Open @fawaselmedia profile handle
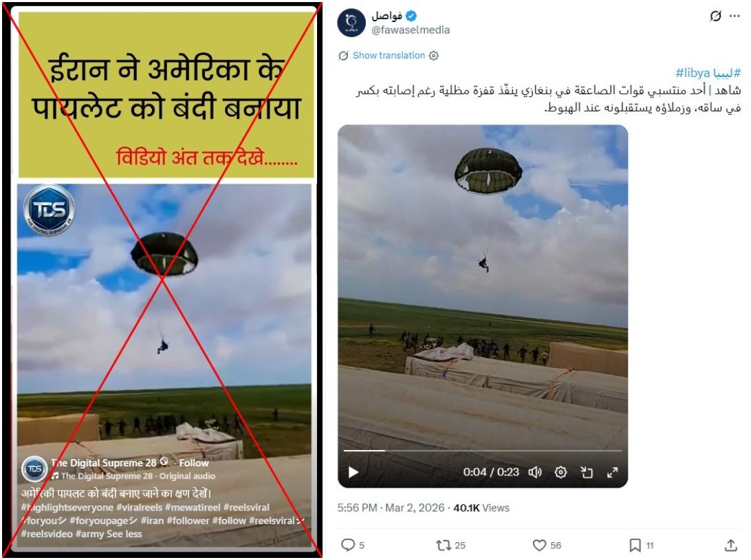This screenshot has height=560, width=751. click(411, 30)
